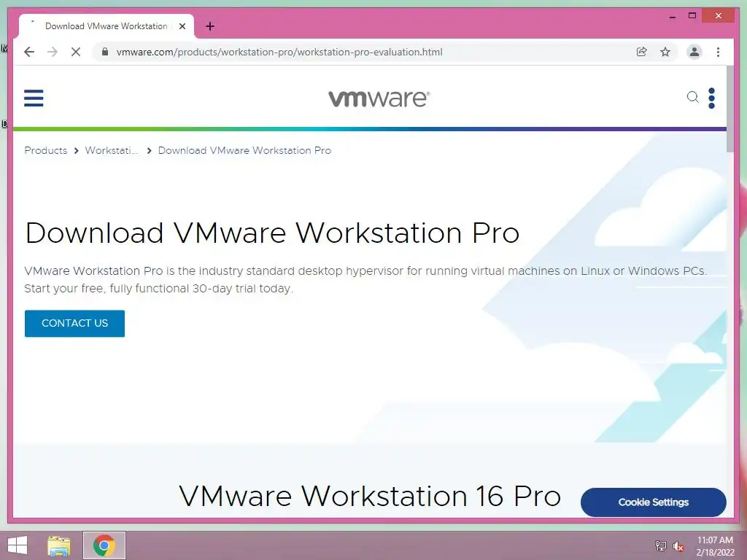The image size is (747, 560).
Task: Open the Chrome profile avatar
Action: [694, 52]
